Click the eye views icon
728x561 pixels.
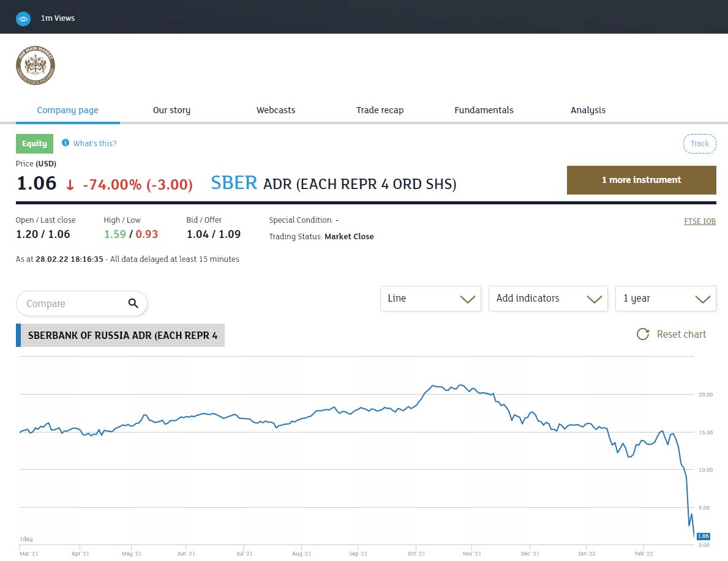(x=23, y=18)
